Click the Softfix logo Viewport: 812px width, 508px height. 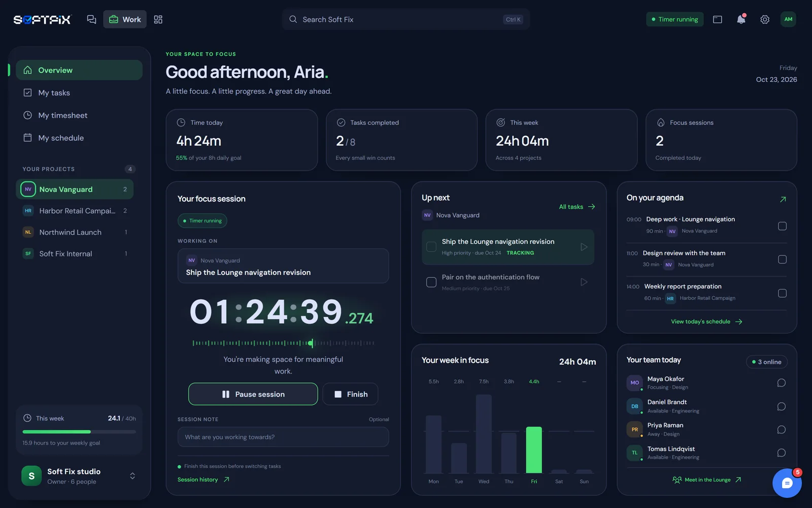pyautogui.click(x=42, y=19)
